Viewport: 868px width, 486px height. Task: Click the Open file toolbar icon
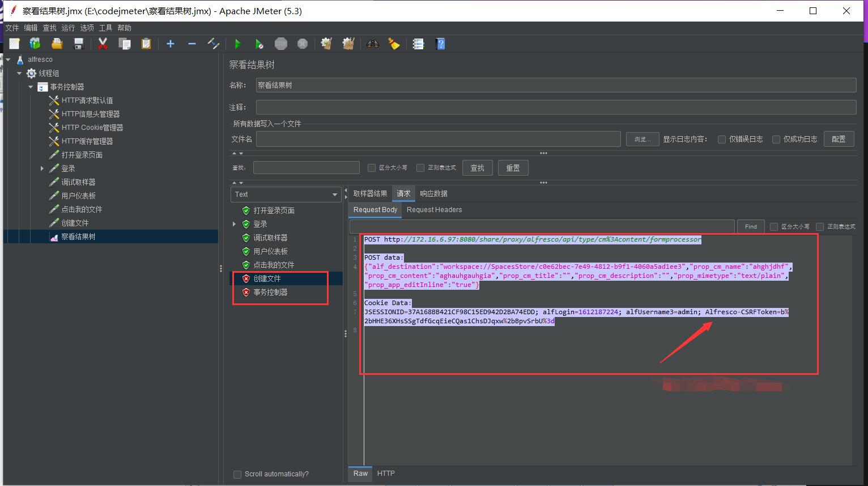pos(57,44)
